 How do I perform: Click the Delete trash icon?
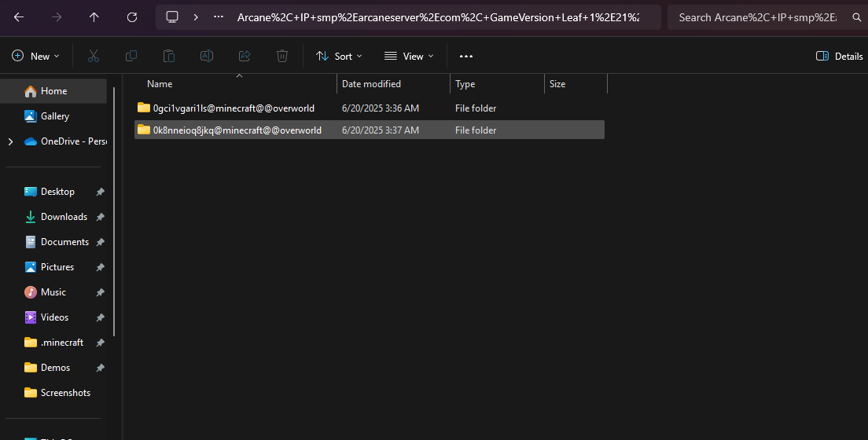click(282, 56)
